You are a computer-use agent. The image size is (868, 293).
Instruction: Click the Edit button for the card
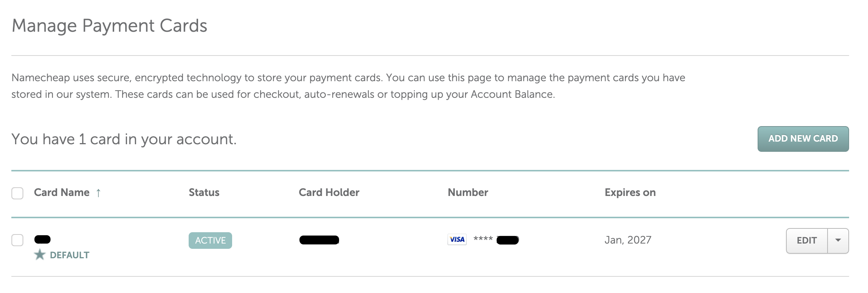click(x=806, y=241)
